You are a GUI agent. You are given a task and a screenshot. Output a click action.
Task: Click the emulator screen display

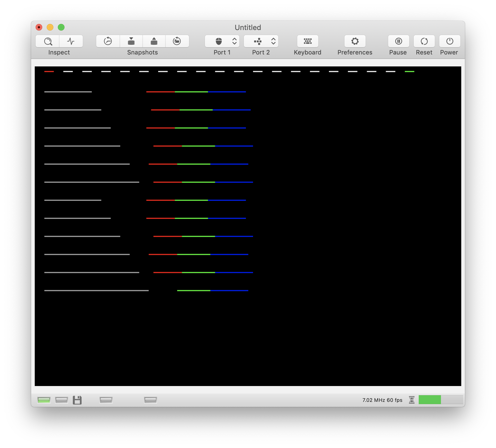click(248, 226)
